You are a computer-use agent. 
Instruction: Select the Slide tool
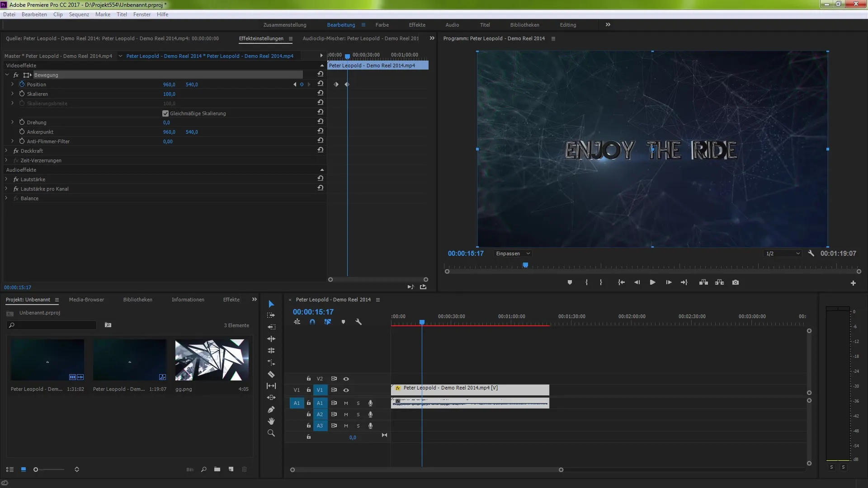click(x=271, y=398)
